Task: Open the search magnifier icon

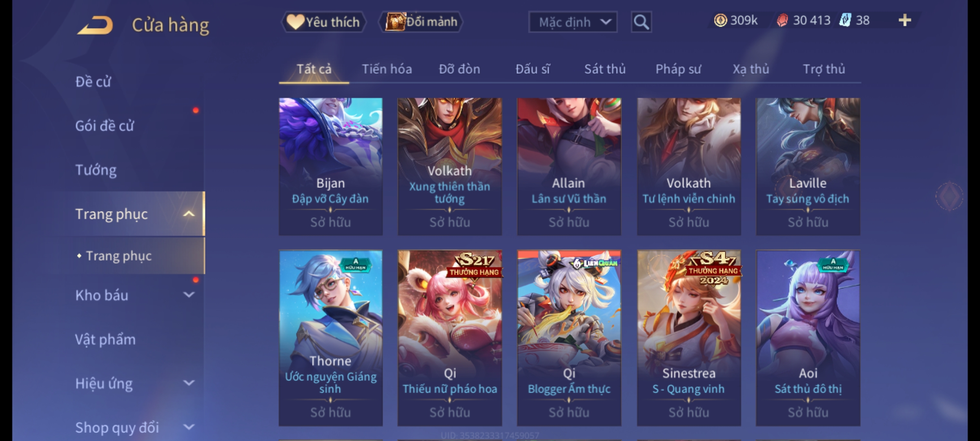Action: [641, 22]
